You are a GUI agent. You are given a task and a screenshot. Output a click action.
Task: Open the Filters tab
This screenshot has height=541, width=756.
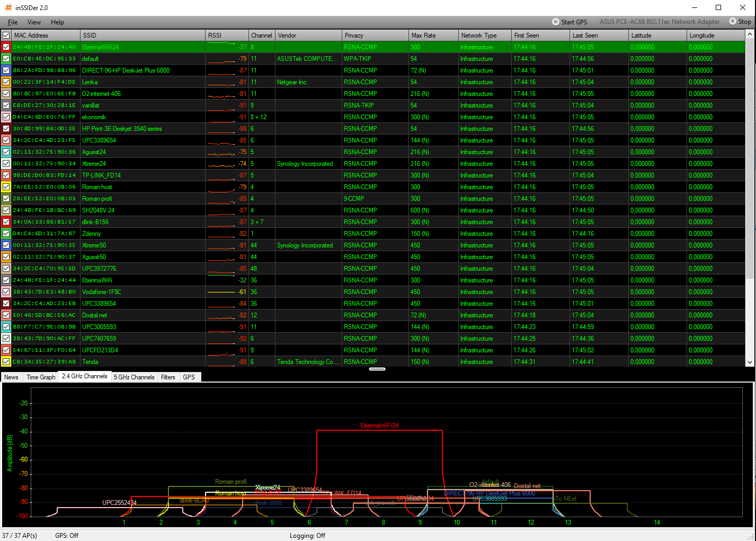click(168, 377)
